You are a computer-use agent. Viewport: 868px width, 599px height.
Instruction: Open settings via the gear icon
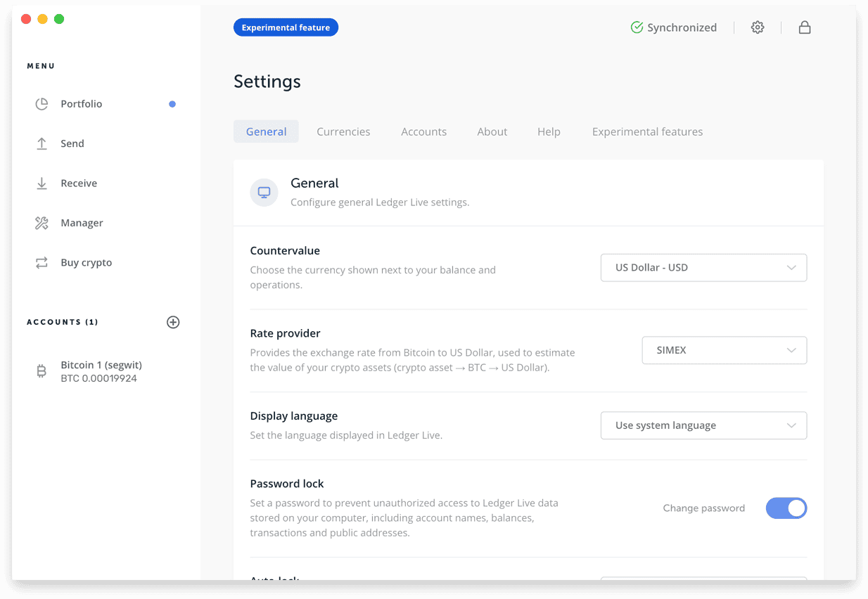tap(758, 27)
